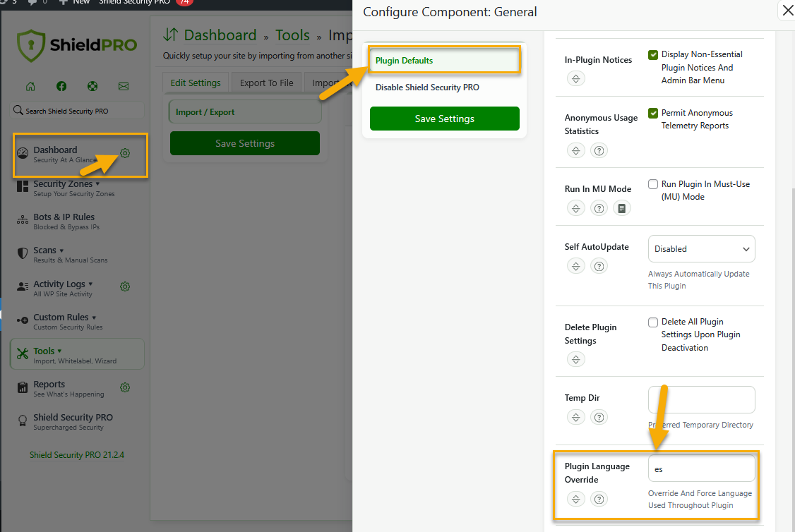Click the up-down arrows icon under Plugin Language Override

click(576, 499)
